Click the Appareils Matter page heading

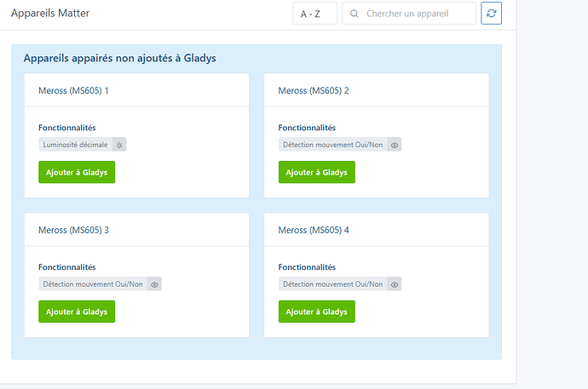pyautogui.click(x=50, y=13)
